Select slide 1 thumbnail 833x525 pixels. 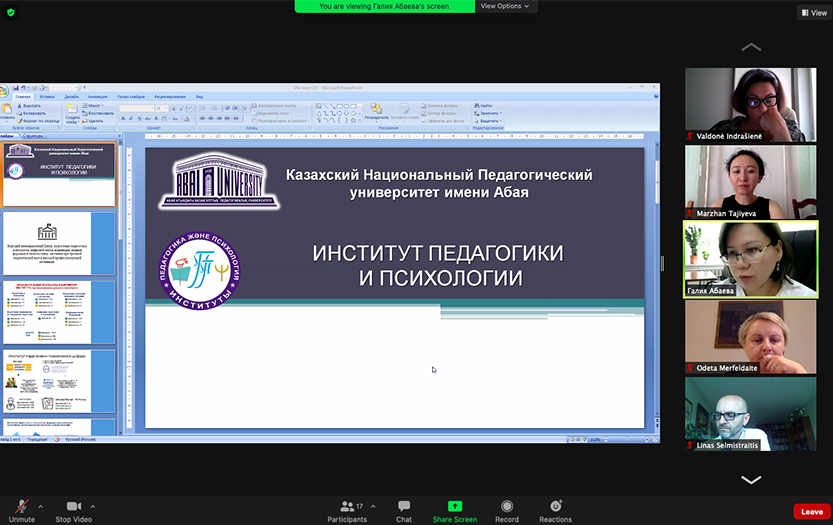(58, 174)
